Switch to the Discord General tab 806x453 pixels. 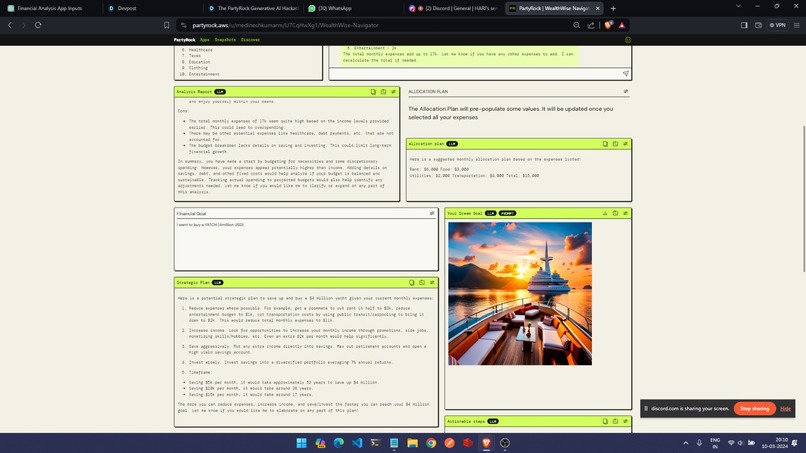[454, 8]
